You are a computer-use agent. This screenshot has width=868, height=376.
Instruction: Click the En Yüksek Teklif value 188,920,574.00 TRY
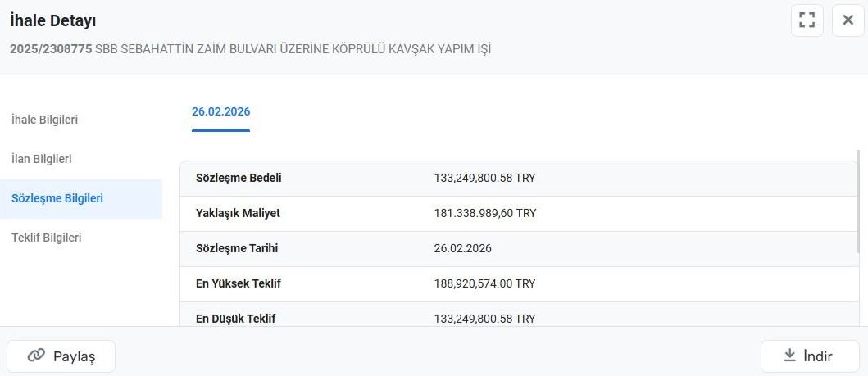coord(484,283)
